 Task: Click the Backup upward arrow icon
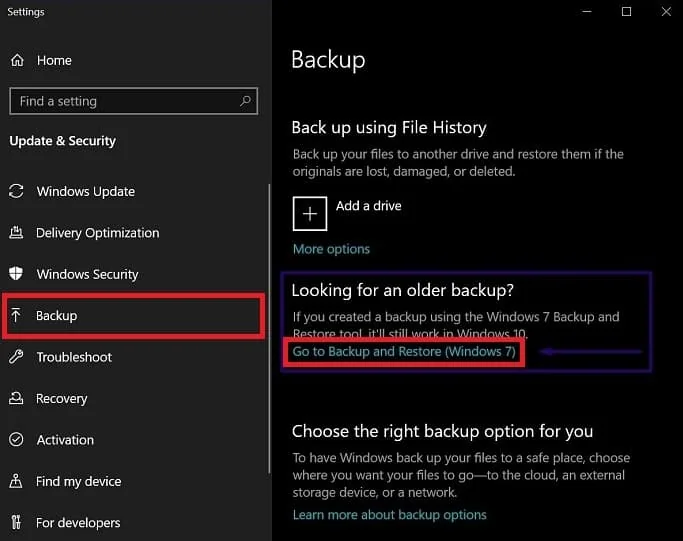(x=16, y=315)
